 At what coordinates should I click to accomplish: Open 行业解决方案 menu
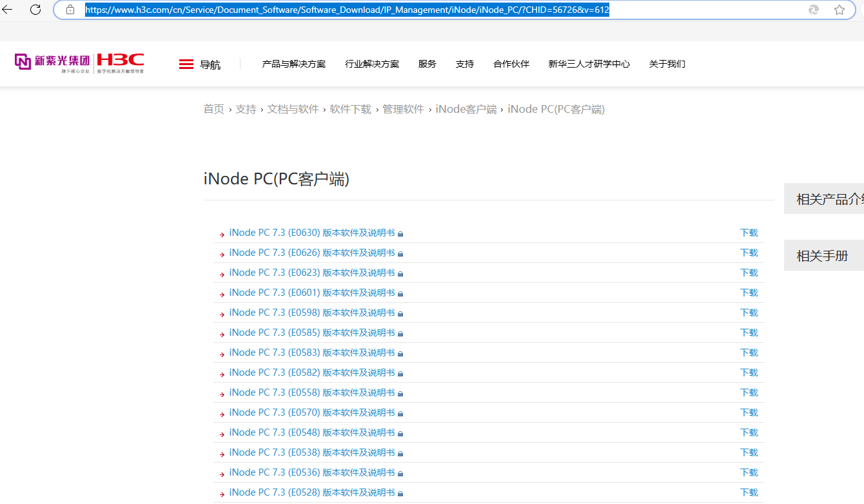[x=372, y=64]
